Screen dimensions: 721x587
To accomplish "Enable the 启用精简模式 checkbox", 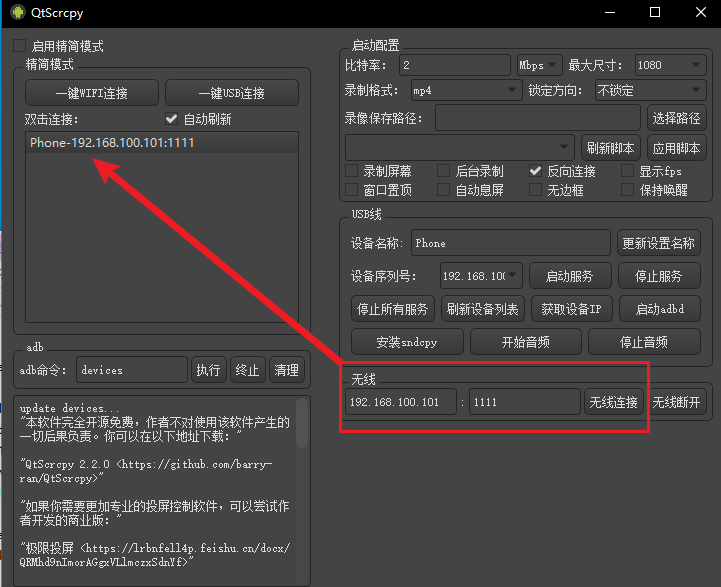I will (20, 46).
